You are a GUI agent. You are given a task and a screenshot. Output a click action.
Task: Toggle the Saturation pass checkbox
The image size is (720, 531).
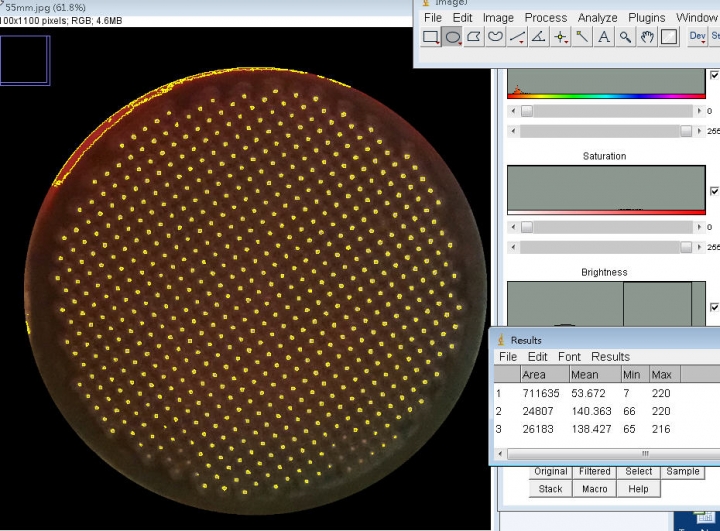click(x=713, y=191)
